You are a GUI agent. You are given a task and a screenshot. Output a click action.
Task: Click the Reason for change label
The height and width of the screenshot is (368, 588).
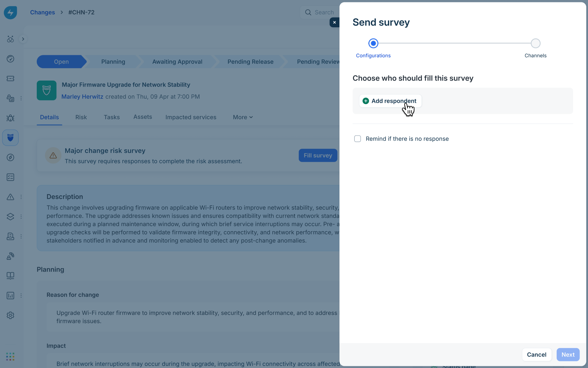pos(73,295)
